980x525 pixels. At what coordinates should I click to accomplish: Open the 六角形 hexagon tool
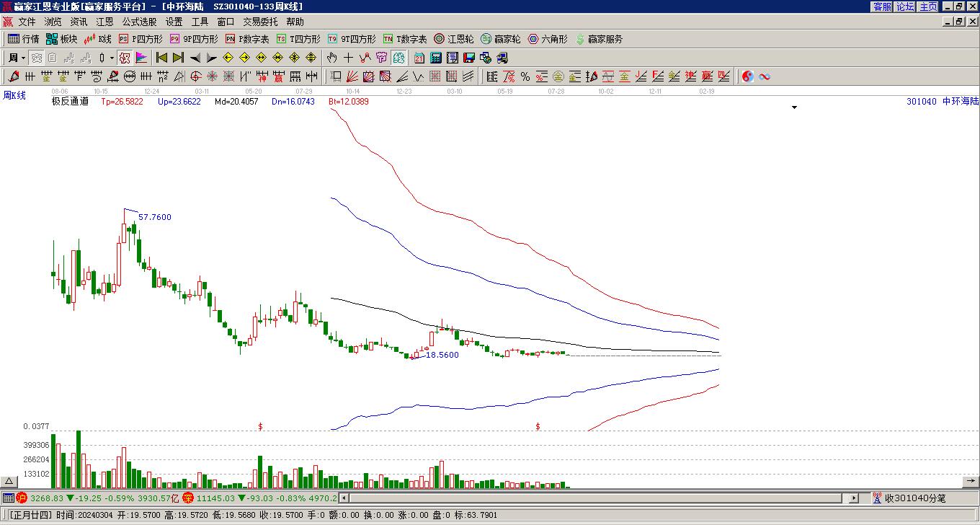coord(548,39)
